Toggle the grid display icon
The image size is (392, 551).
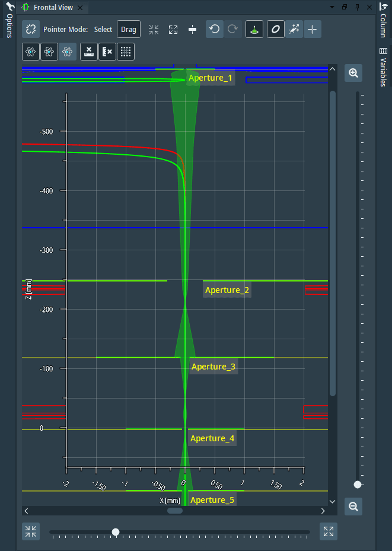pyautogui.click(x=126, y=52)
